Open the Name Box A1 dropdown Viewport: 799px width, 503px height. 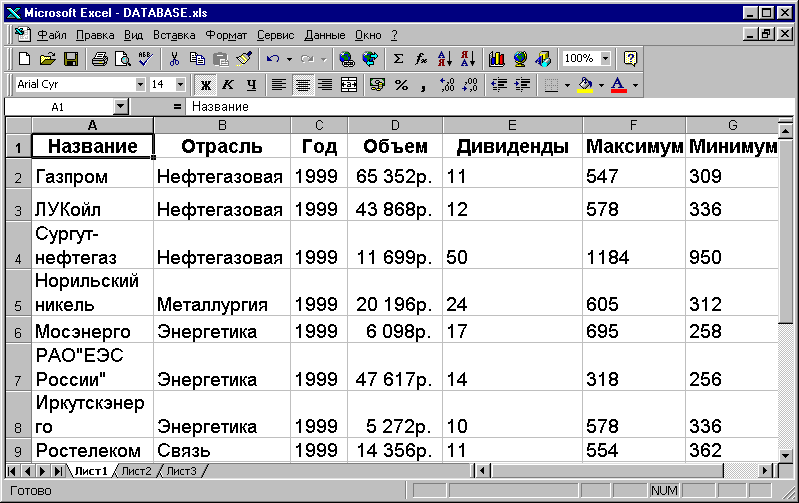[120, 107]
